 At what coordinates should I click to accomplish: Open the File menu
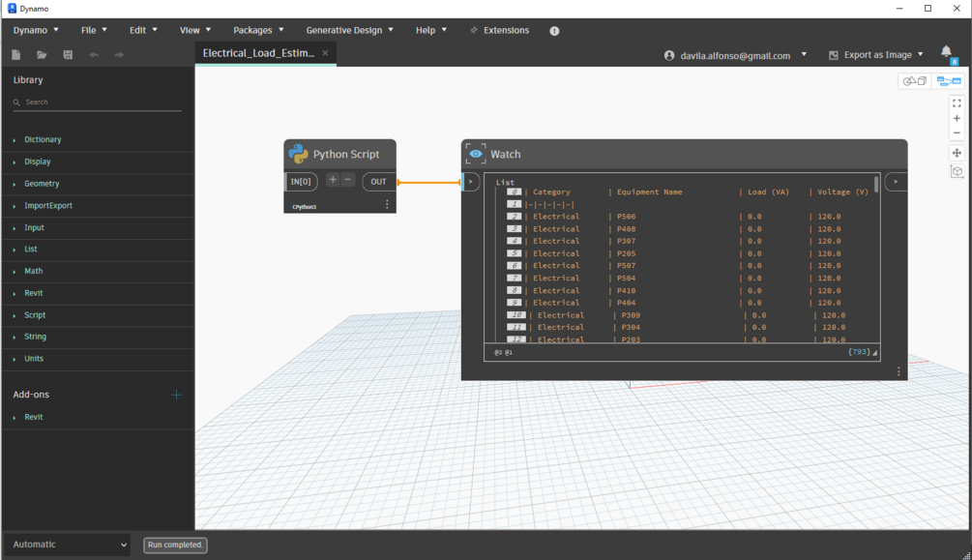tap(94, 30)
